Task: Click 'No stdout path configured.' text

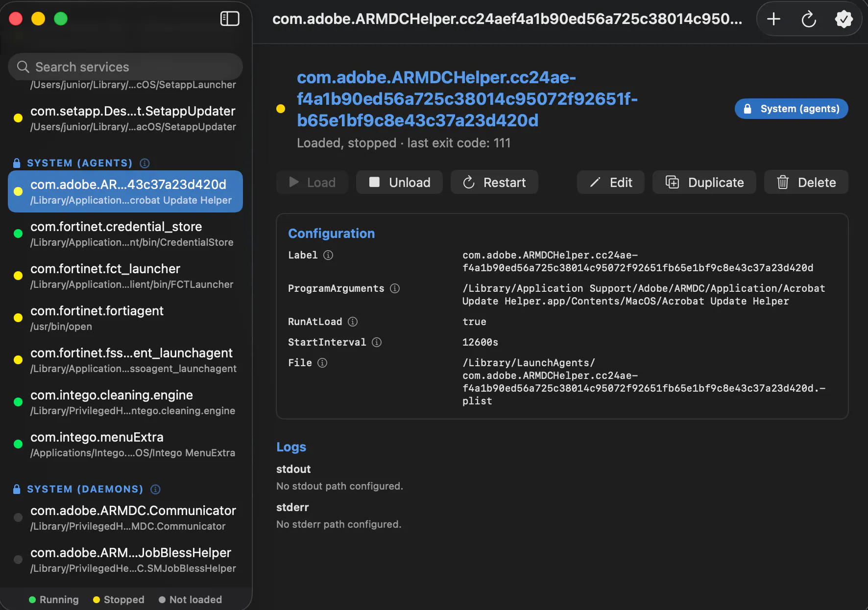Action: pyautogui.click(x=339, y=486)
